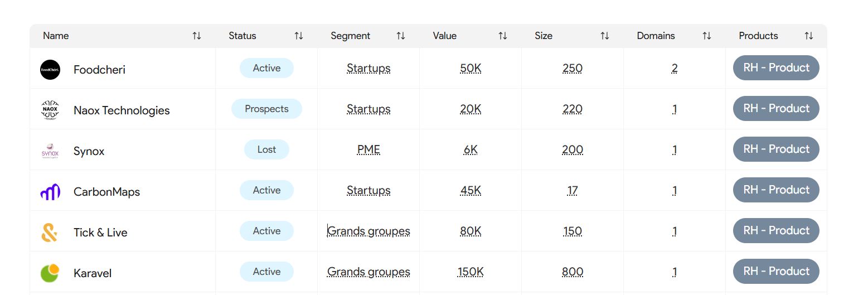868x295 pixels.
Task: Follow the PME segment link
Action: coord(368,149)
